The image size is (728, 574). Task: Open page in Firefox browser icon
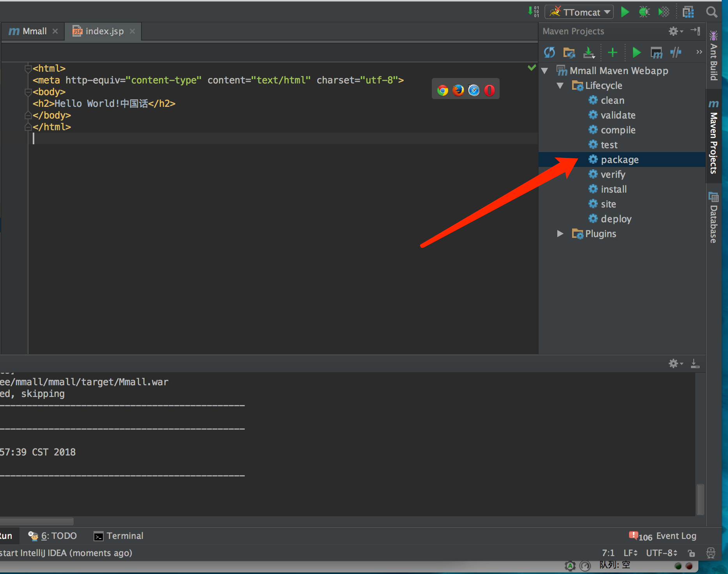coord(458,90)
